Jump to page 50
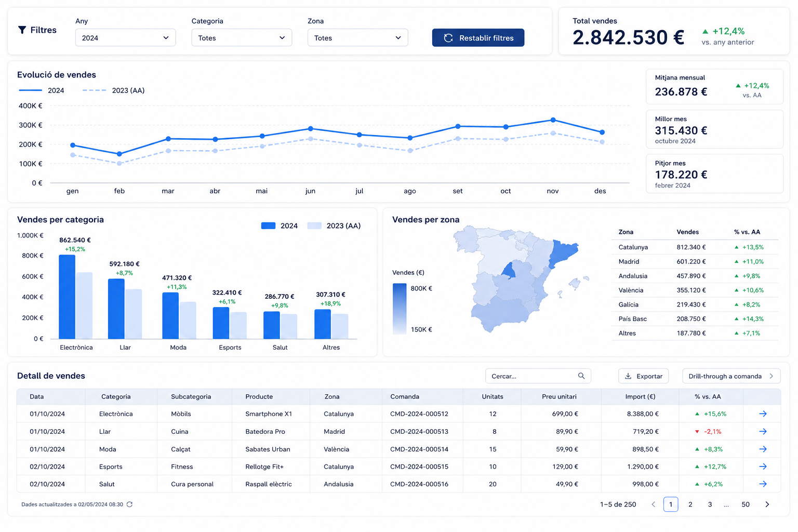Screen dimensions: 798x532 (x=746, y=504)
